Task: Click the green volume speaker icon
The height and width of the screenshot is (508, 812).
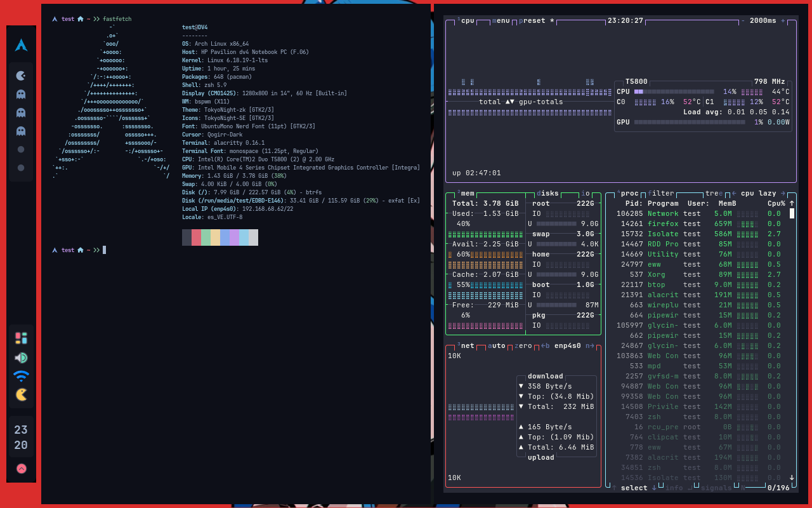Action: point(22,358)
